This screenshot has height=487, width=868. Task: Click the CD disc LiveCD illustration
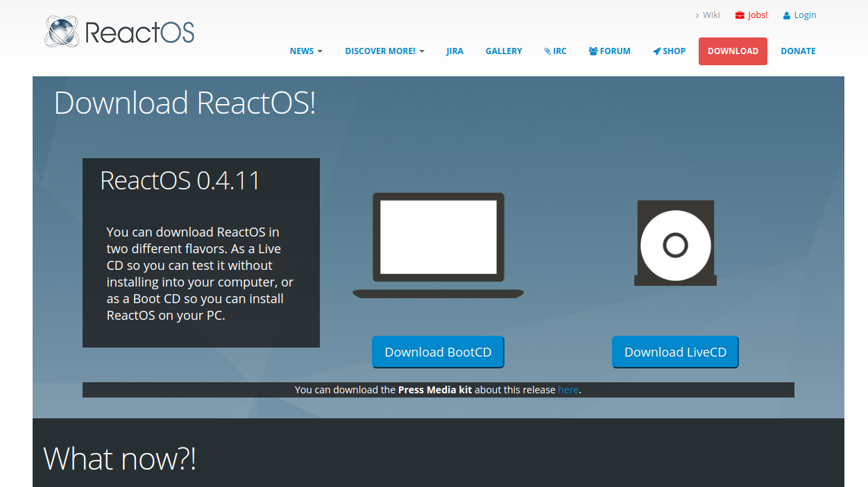[x=675, y=243]
